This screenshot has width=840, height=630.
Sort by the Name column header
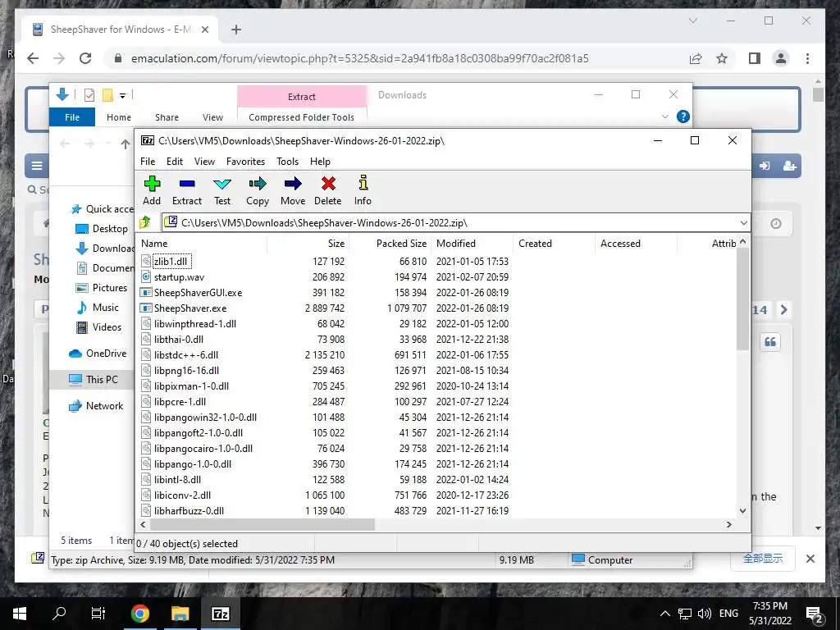coord(201,243)
